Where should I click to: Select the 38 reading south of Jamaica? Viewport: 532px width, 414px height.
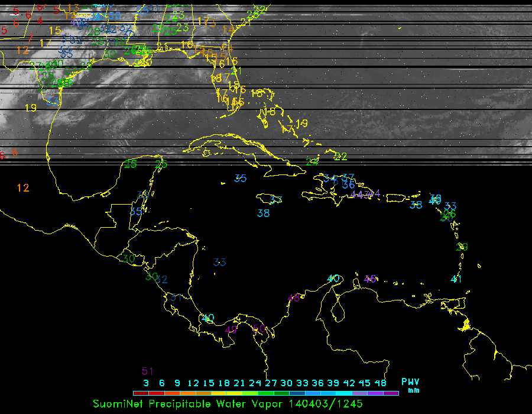point(263,213)
